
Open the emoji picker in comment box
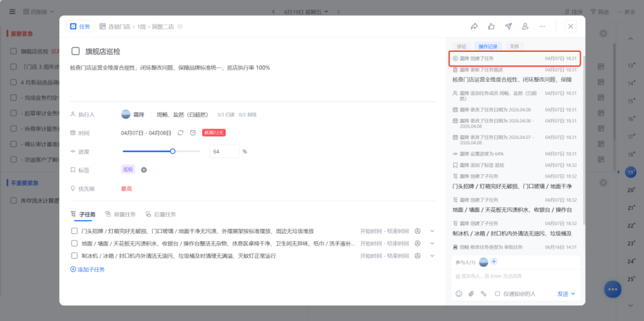(459, 294)
